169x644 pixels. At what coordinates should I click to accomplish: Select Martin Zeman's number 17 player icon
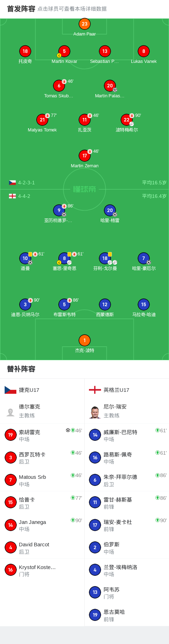[x=85, y=156]
